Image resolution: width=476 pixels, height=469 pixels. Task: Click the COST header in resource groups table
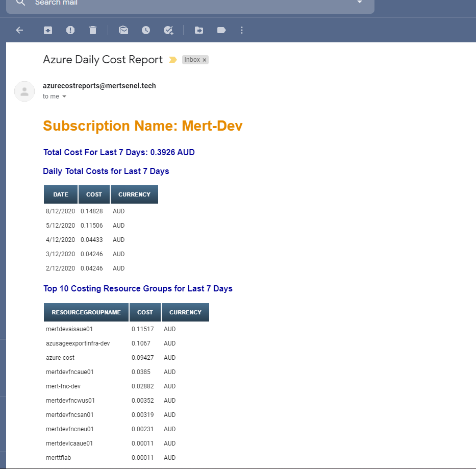coord(145,312)
